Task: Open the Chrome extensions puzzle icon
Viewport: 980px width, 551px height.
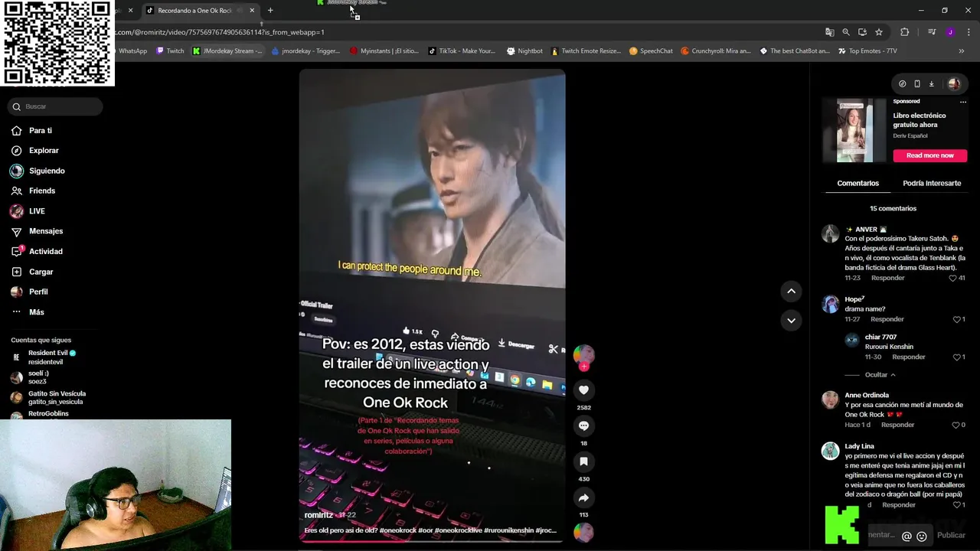Action: 904,32
